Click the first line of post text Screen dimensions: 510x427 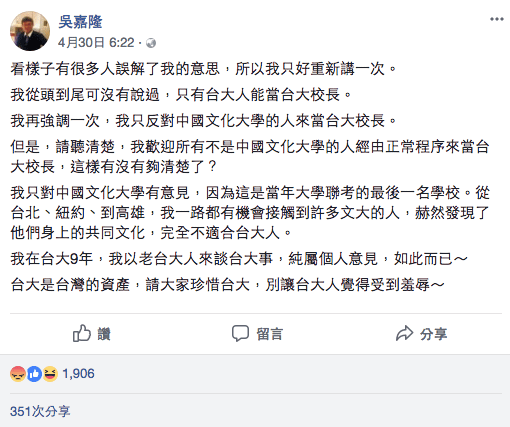203,69
